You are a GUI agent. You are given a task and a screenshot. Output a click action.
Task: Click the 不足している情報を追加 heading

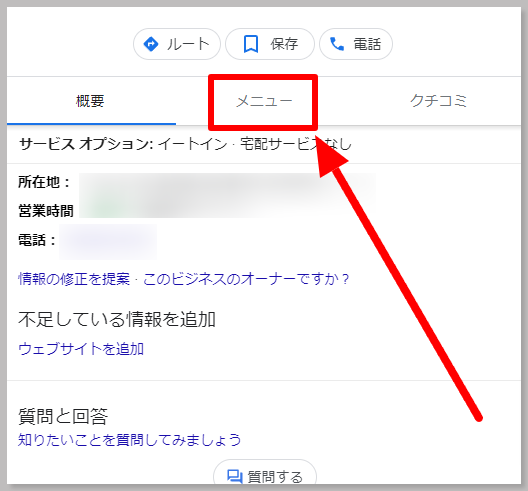(x=117, y=319)
